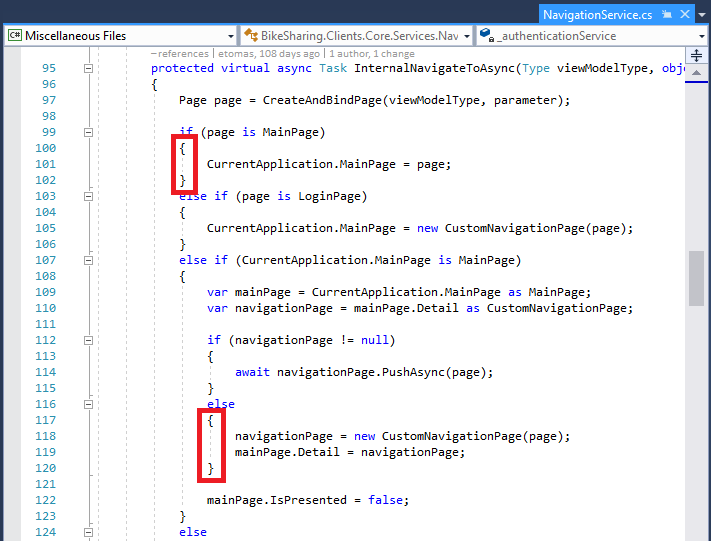Click 'var' keyword on line 109
Image resolution: width=711 pixels, height=541 pixels.
coord(217,292)
